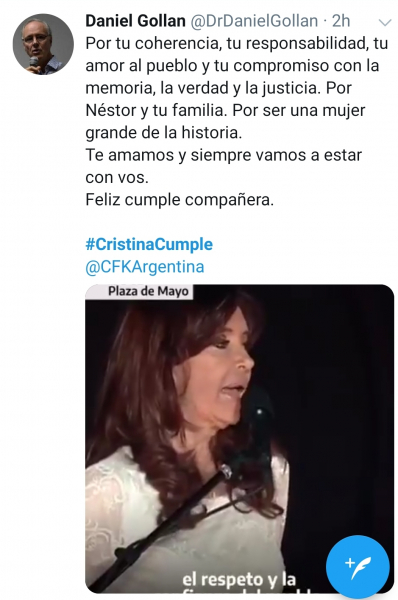Open the #CristinaCumple hashtag

click(149, 244)
